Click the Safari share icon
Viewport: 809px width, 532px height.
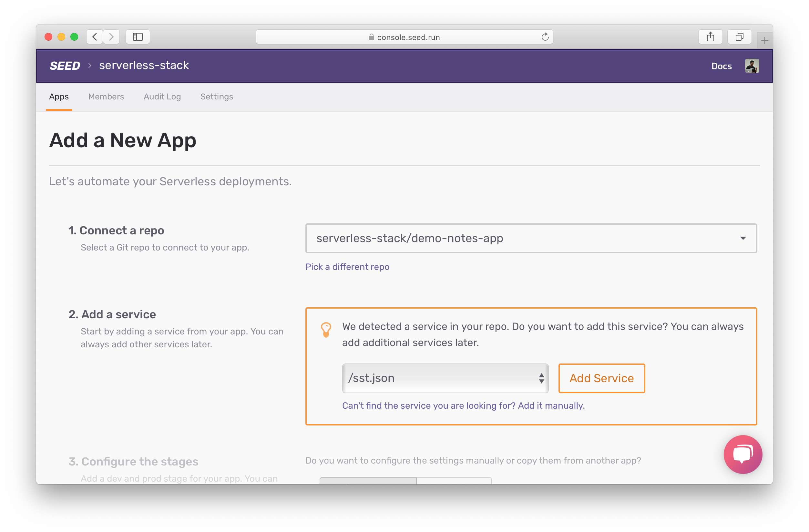click(710, 37)
